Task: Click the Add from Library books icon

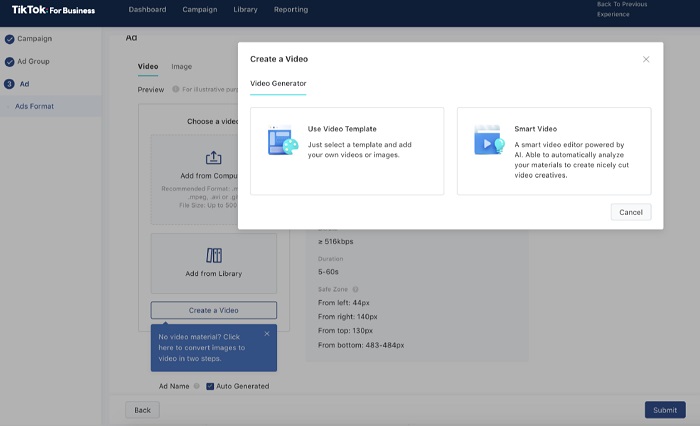Action: coord(213,255)
